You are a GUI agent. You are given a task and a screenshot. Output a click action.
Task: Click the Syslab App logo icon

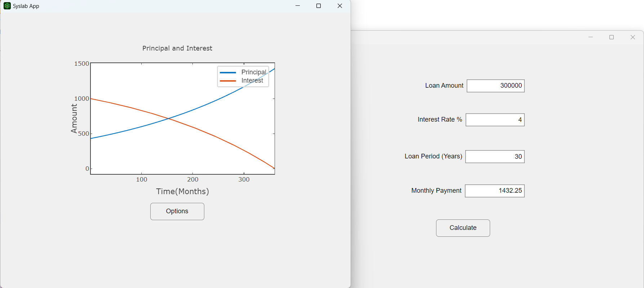pyautogui.click(x=7, y=6)
